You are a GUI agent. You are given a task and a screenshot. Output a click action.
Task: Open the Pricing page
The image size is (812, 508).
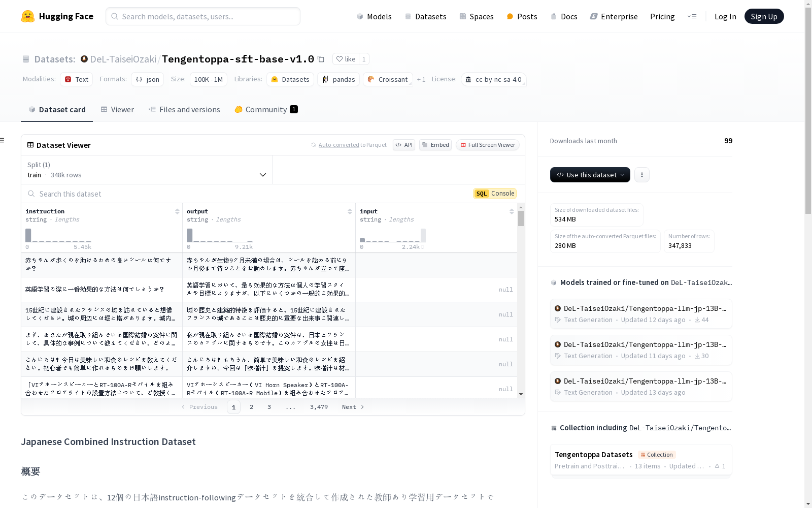pyautogui.click(x=662, y=16)
